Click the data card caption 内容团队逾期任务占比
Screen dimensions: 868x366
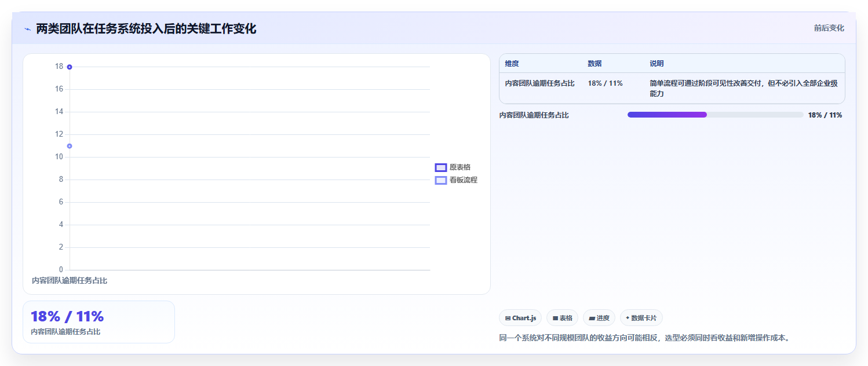click(x=65, y=332)
